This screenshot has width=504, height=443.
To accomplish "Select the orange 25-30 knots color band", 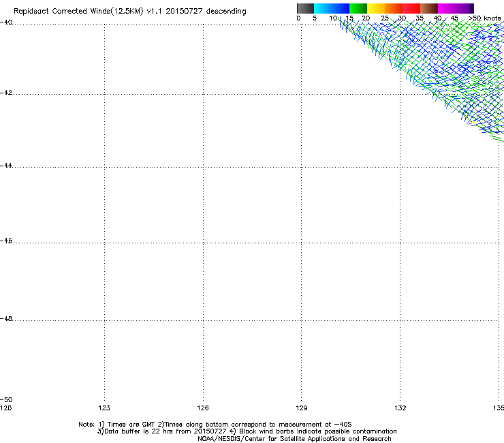I will [394, 8].
